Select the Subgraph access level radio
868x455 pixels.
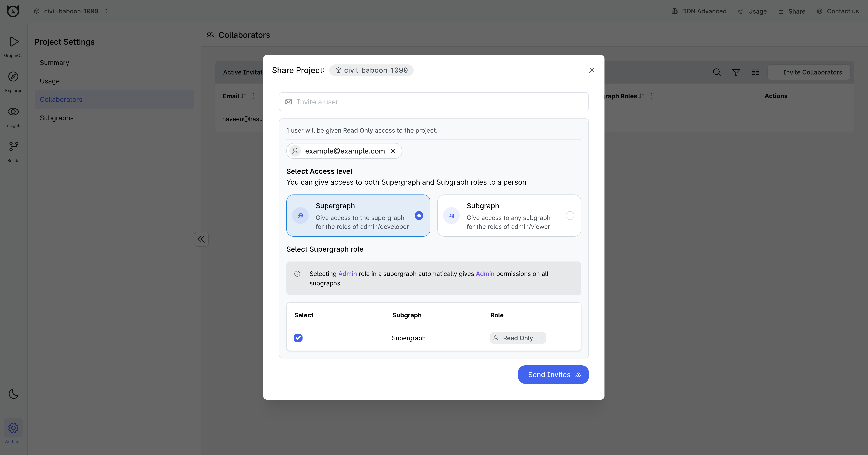(570, 216)
